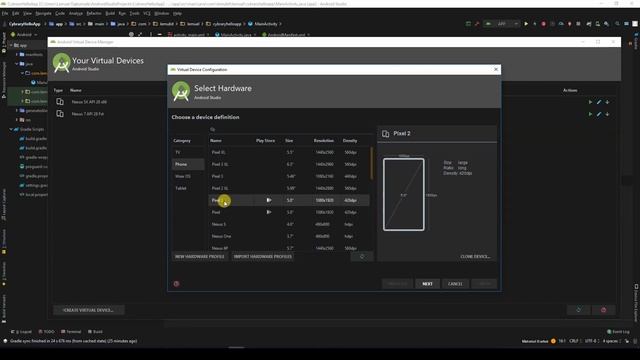640x360 pixels.
Task: Select the Wear OS category
Action: 188,176
